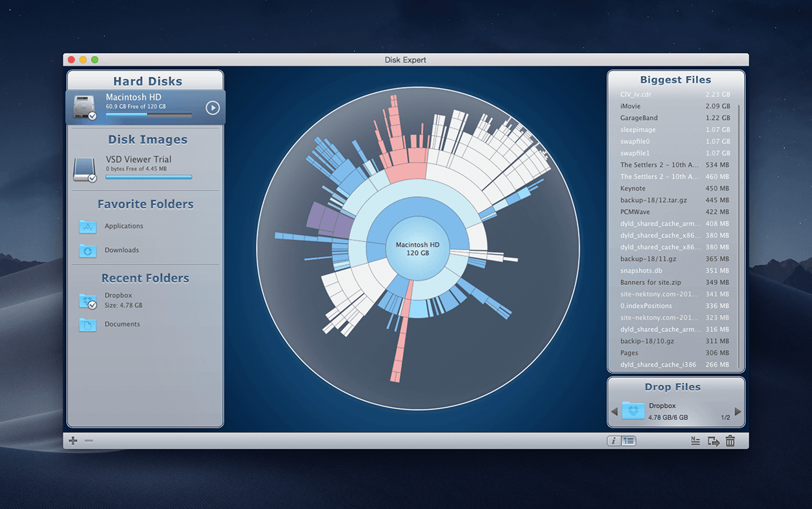The image size is (812, 509).
Task: Click the move-to-folder arrow icon
Action: click(713, 441)
